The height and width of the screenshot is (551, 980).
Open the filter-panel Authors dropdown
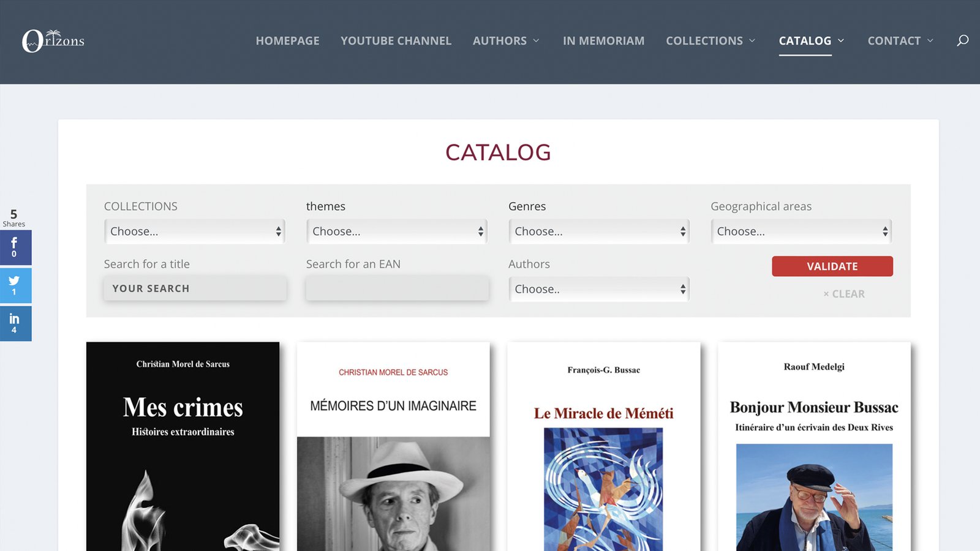click(x=599, y=289)
